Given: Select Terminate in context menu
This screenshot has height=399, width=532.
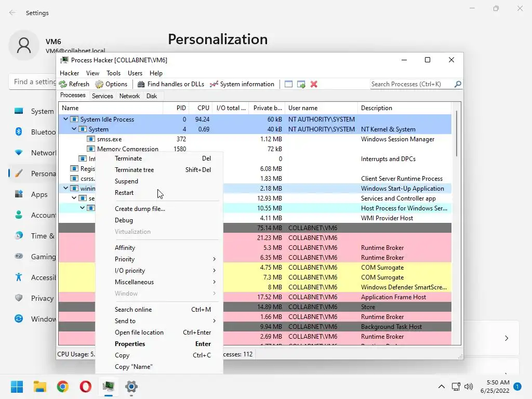Looking at the screenshot, I should pos(159,158).
